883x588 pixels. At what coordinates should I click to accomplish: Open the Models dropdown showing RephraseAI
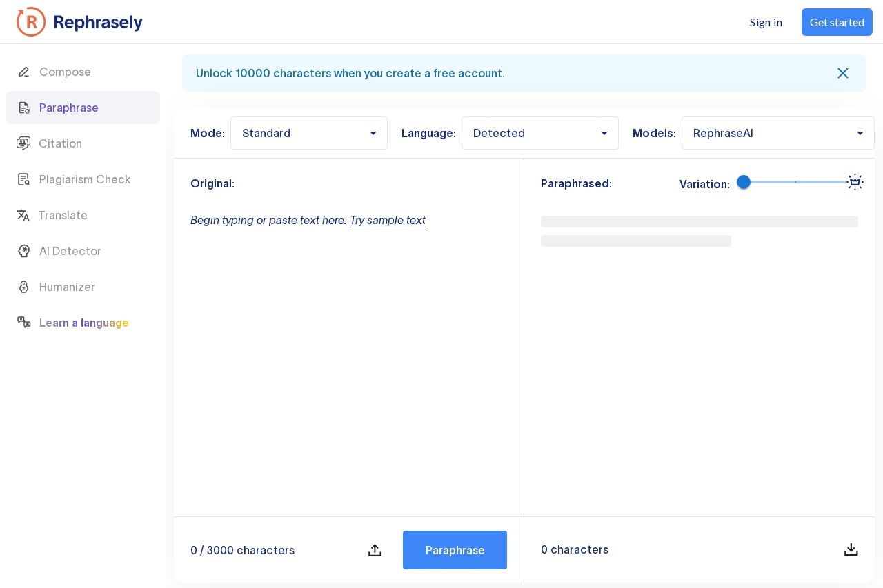[777, 133]
